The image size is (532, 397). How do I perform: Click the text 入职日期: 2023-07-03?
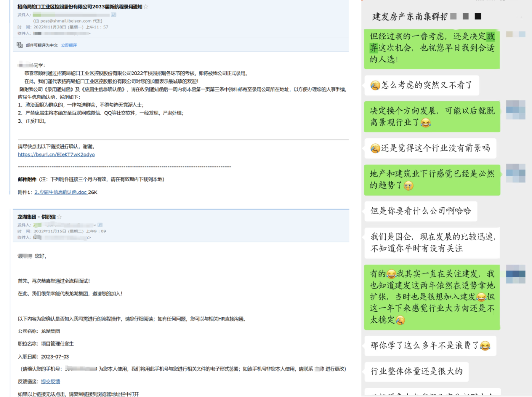pyautogui.click(x=43, y=357)
